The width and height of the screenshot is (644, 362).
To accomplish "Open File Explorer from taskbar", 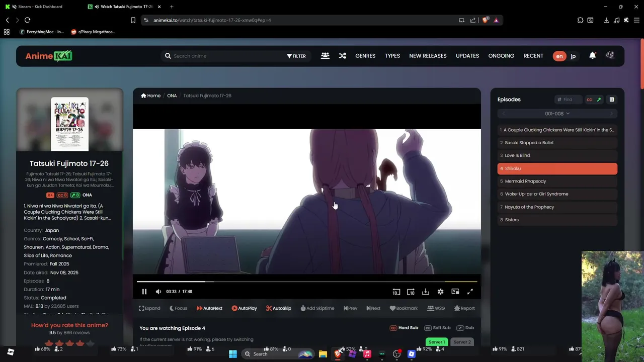I will click(323, 354).
